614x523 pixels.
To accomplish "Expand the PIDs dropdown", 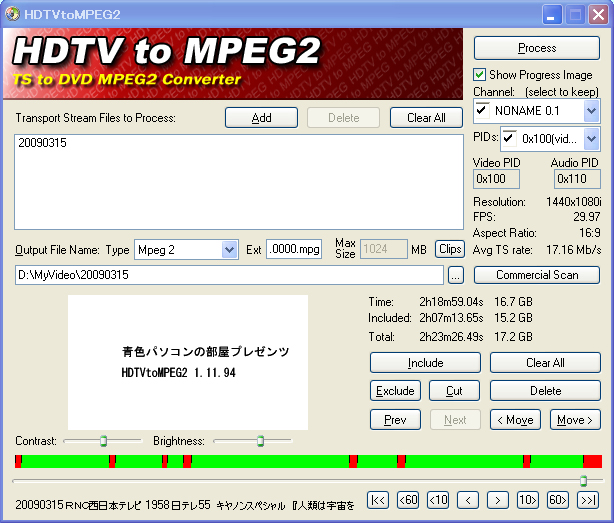I will pyautogui.click(x=591, y=140).
